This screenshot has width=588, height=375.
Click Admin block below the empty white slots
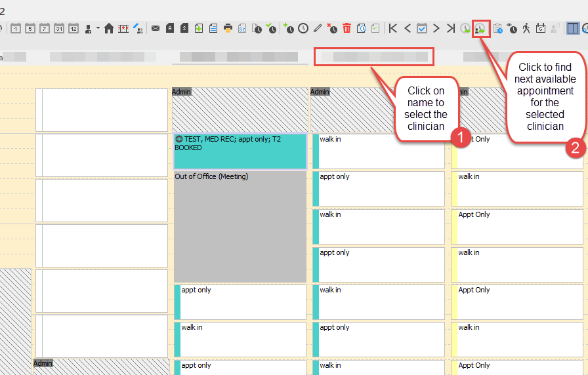click(x=101, y=366)
